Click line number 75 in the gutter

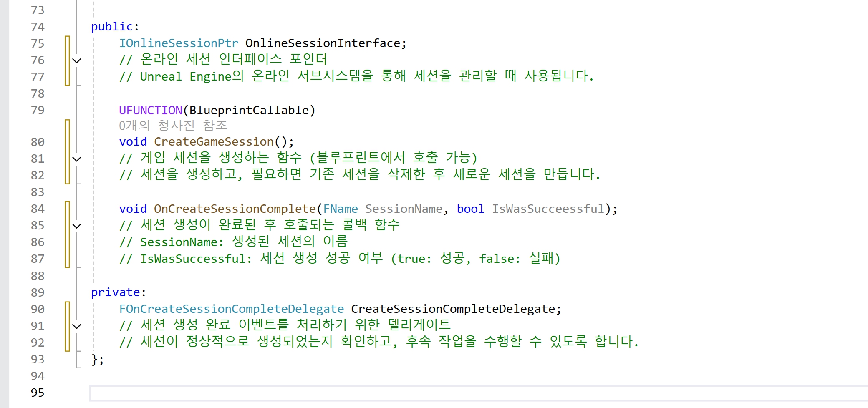pos(38,43)
